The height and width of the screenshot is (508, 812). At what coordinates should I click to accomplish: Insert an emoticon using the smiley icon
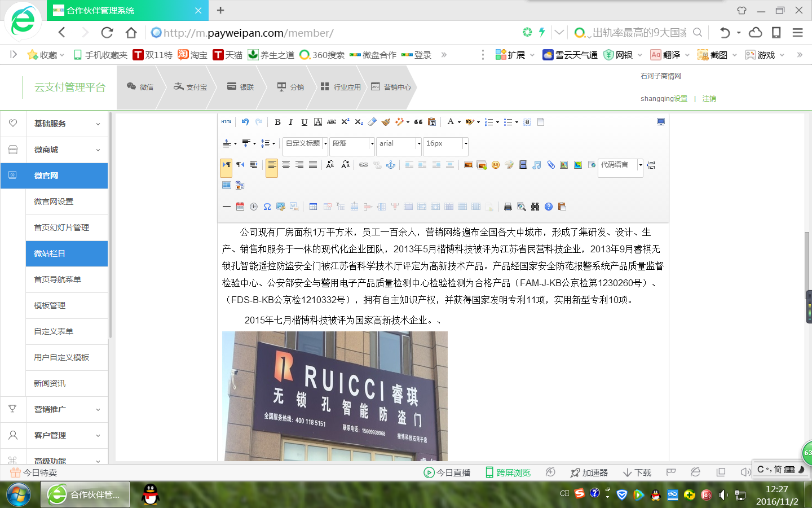(495, 165)
